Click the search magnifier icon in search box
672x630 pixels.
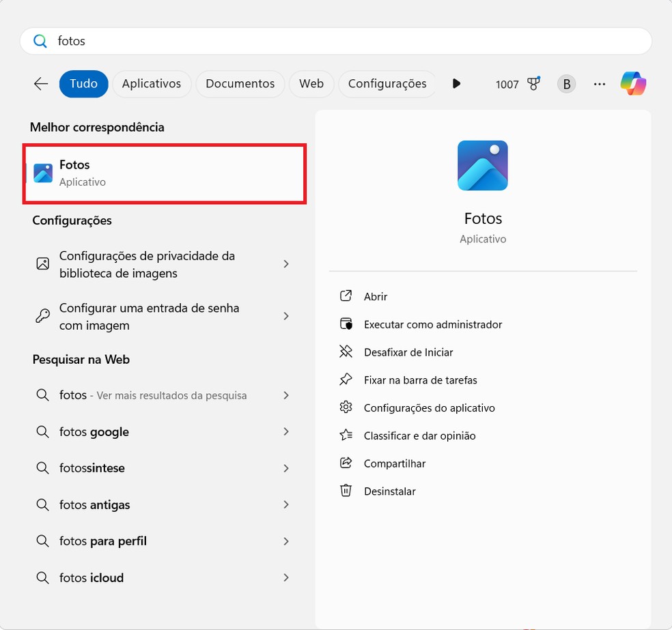40,41
